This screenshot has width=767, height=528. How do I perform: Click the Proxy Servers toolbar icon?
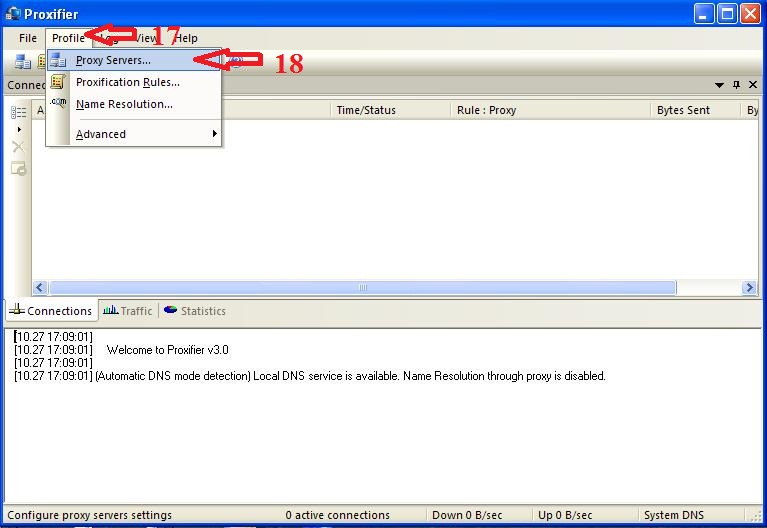click(x=23, y=62)
